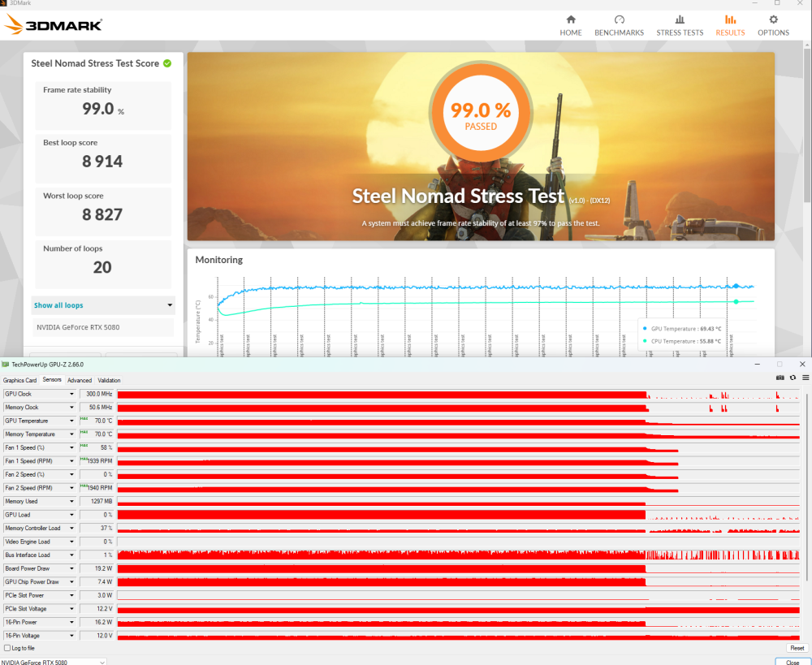
Task: Open Results bar chart icon
Action: (730, 19)
